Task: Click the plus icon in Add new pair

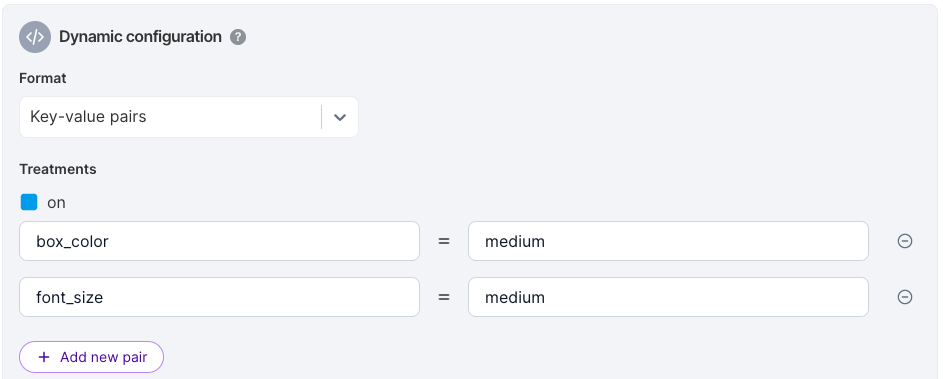Action: pos(43,357)
